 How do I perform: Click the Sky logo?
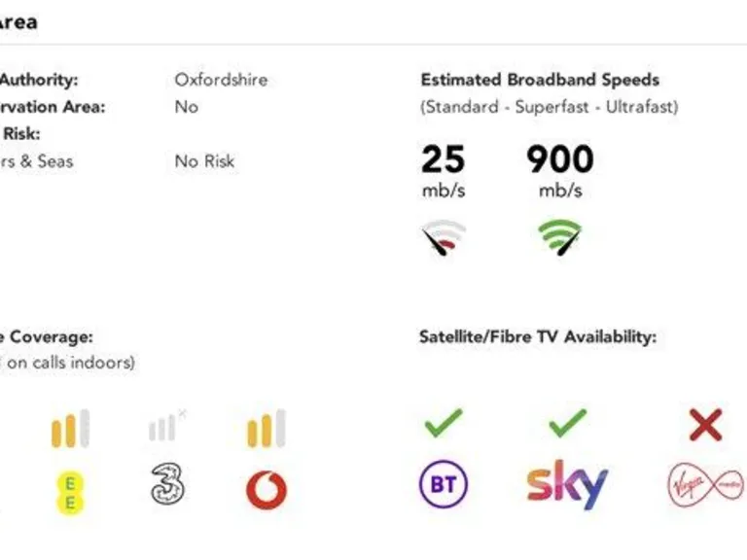[x=567, y=484]
